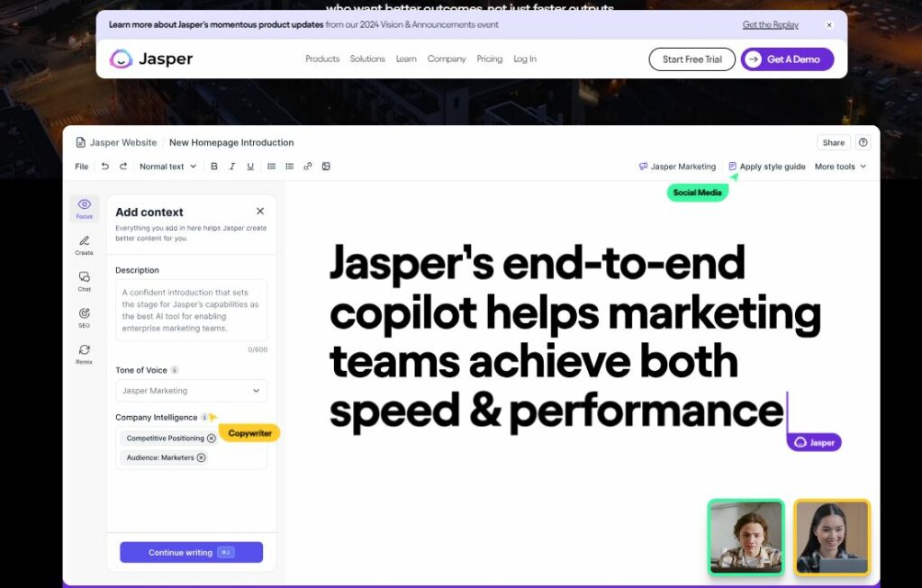The height and width of the screenshot is (588, 922).
Task: Select the Focus eye icon in sidebar
Action: coord(84,208)
